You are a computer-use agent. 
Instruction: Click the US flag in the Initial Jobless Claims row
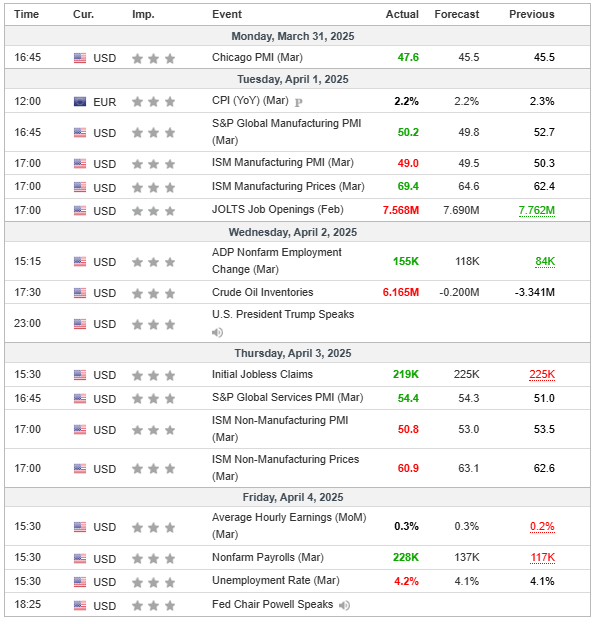[80, 375]
